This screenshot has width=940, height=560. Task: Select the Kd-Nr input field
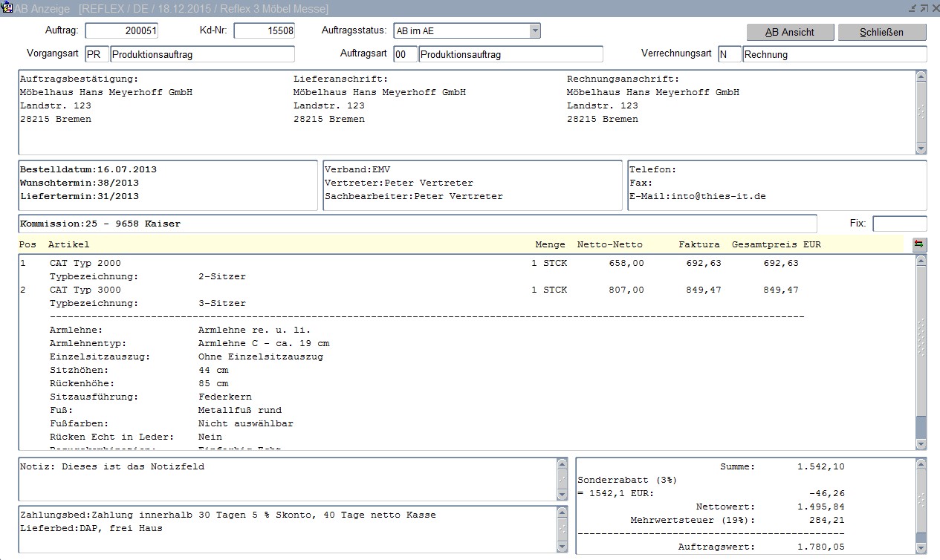pos(265,31)
